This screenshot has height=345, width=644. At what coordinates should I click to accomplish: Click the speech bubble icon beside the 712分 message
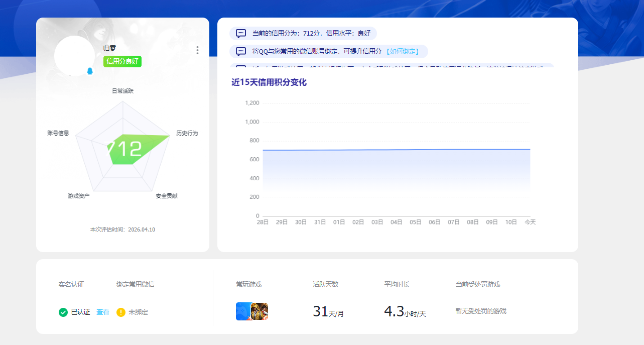(x=239, y=33)
